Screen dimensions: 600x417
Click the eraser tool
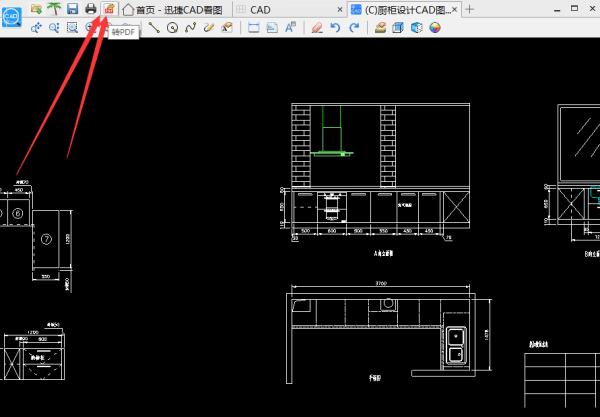[x=316, y=28]
